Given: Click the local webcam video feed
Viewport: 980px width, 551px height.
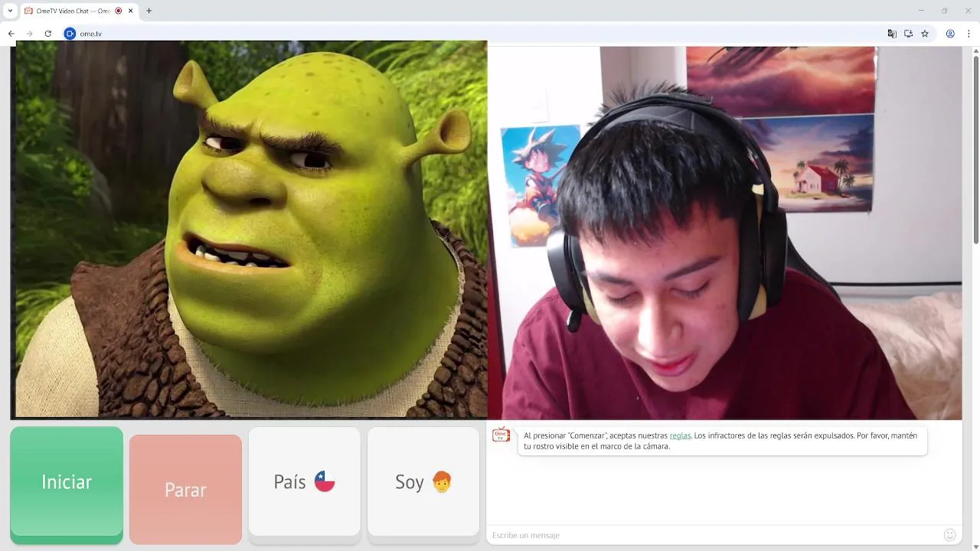Looking at the screenshot, I should click(724, 233).
